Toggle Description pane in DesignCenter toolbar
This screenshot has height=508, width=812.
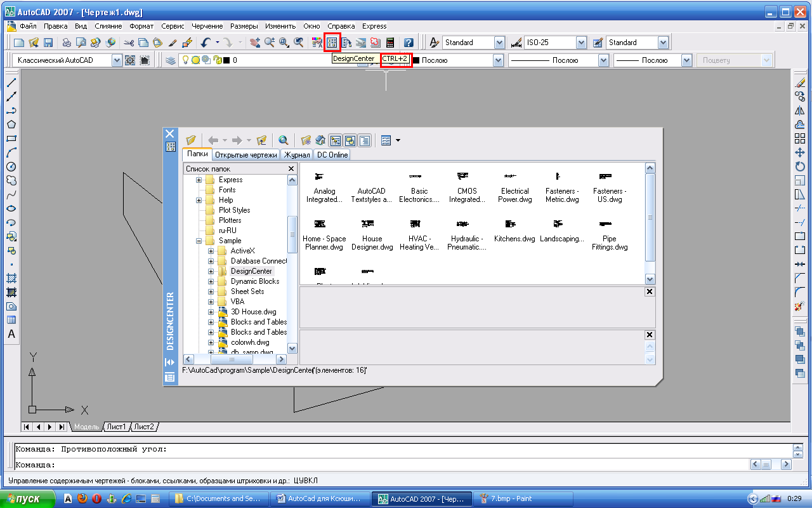click(x=365, y=140)
